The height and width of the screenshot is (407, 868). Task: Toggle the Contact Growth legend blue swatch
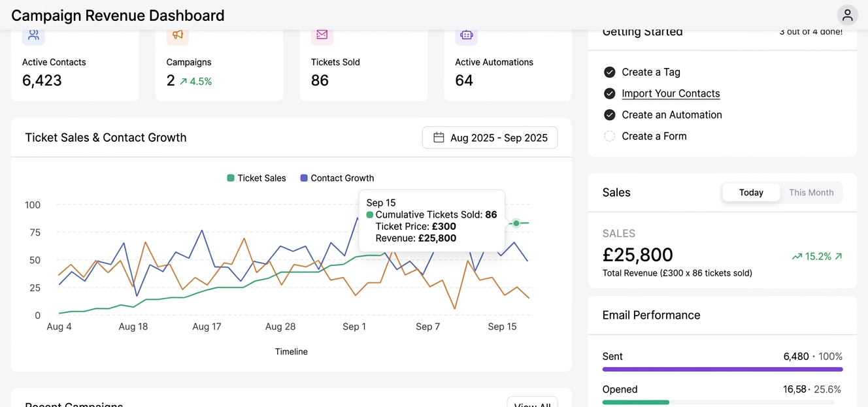pyautogui.click(x=304, y=178)
